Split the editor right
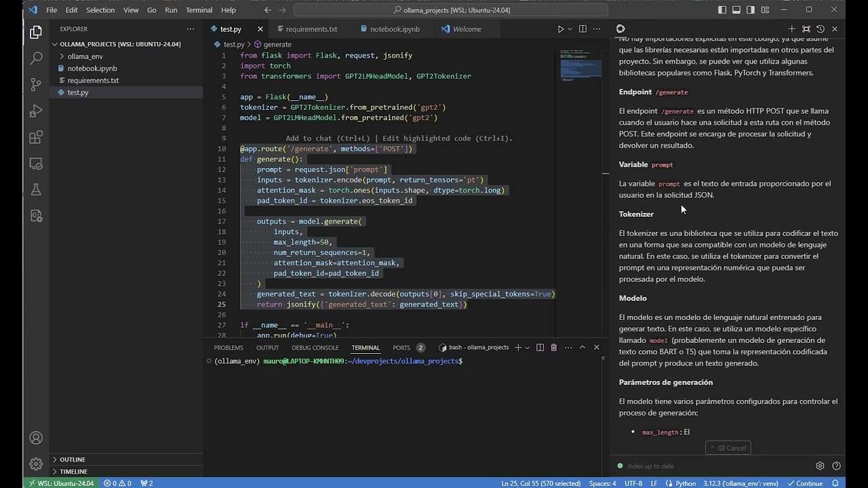Viewport: 868px width, 488px height. point(582,29)
